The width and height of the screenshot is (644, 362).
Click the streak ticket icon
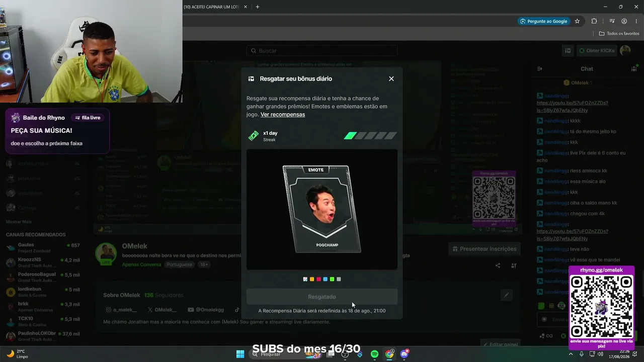pos(254,136)
